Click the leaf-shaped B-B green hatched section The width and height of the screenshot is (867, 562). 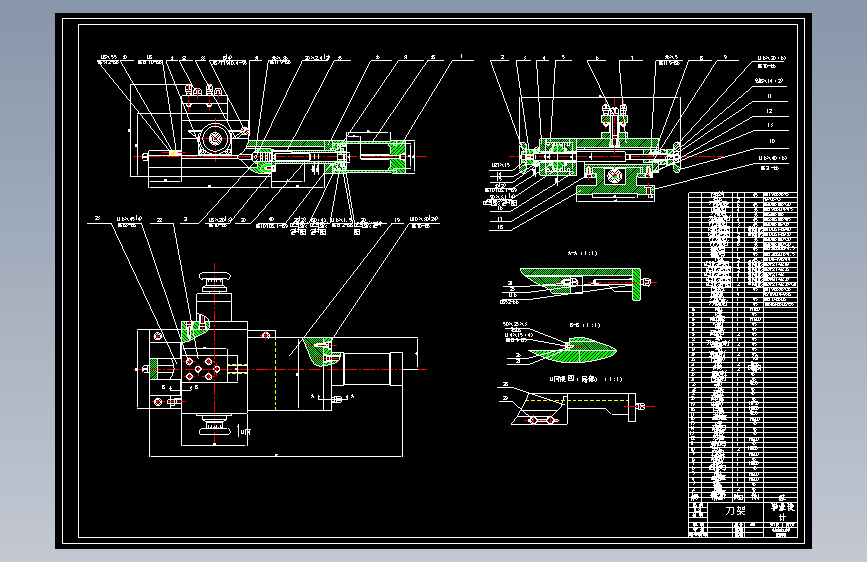573,350
